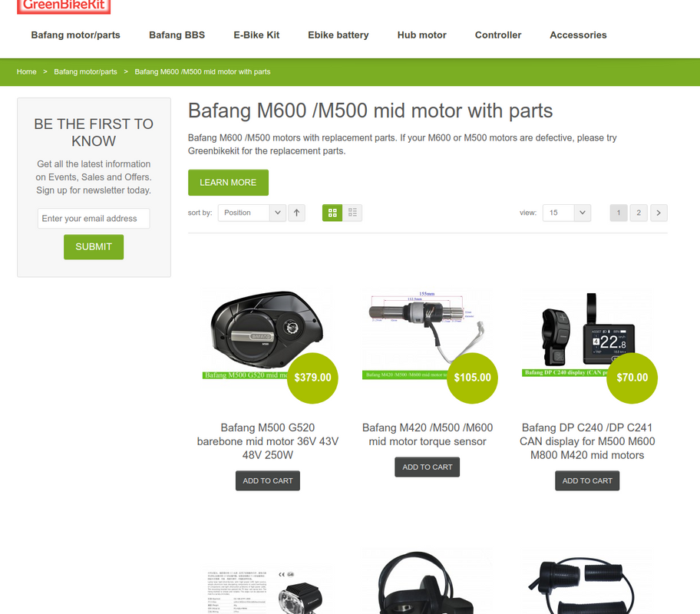Viewport: 700px width, 614px height.
Task: Add Bafang M500 G520 motor to cart
Action: pyautogui.click(x=268, y=481)
